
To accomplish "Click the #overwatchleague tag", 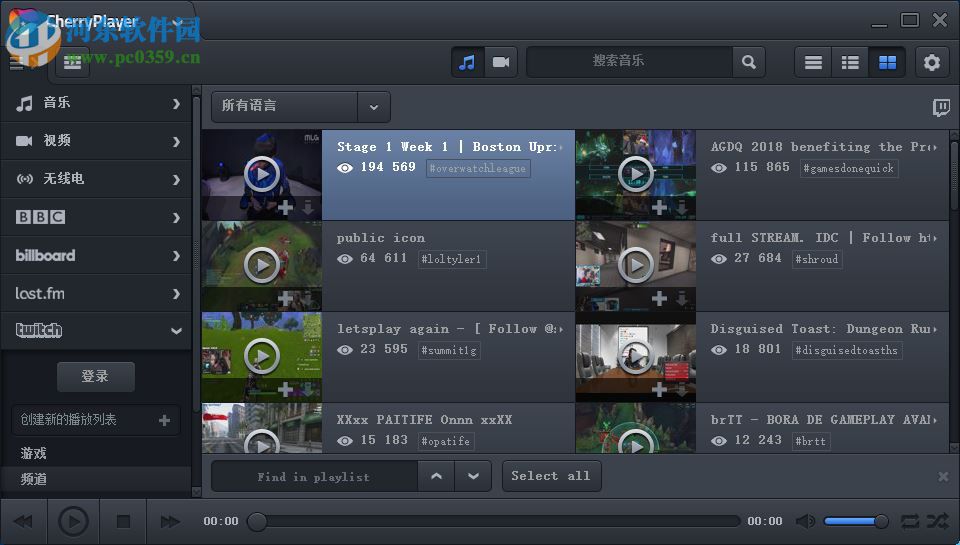I will tap(478, 168).
